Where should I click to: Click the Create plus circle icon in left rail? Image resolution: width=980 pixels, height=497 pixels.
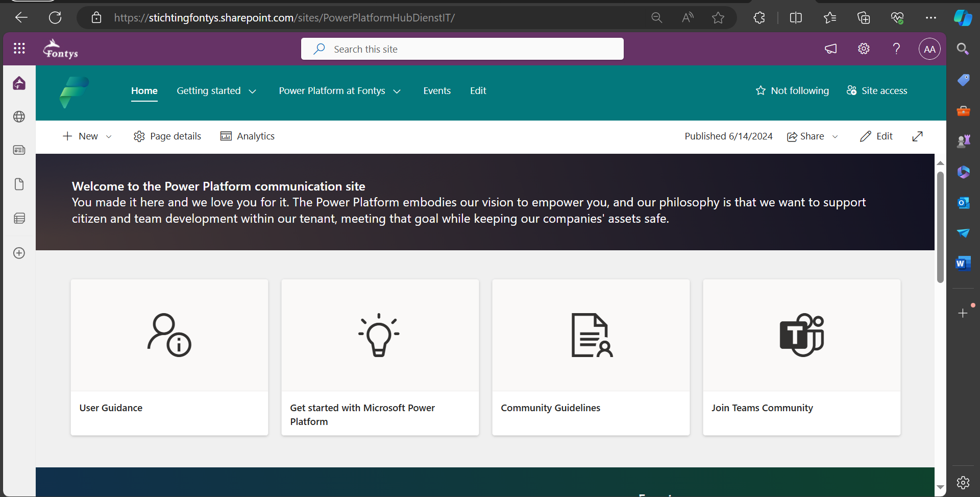point(19,253)
